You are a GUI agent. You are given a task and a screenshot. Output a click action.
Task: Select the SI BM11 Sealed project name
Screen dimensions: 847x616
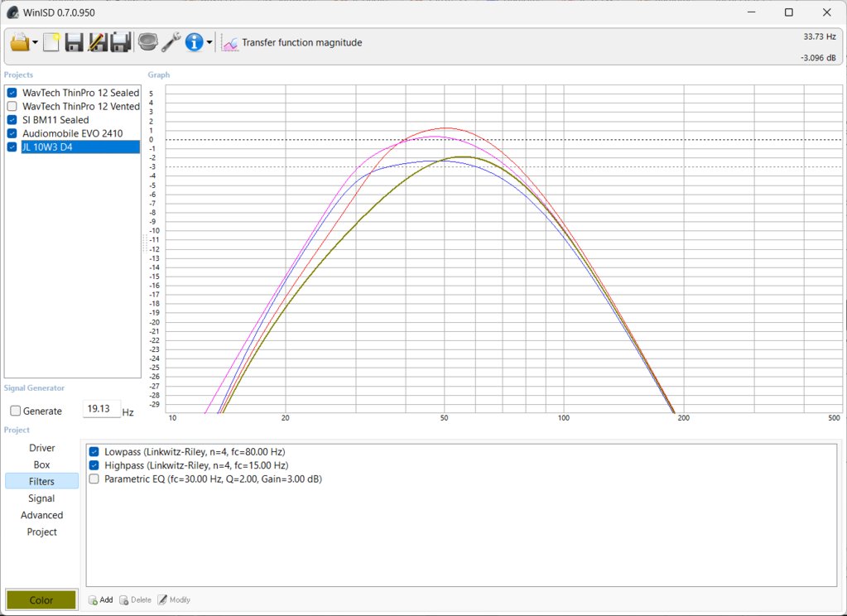[x=55, y=120]
